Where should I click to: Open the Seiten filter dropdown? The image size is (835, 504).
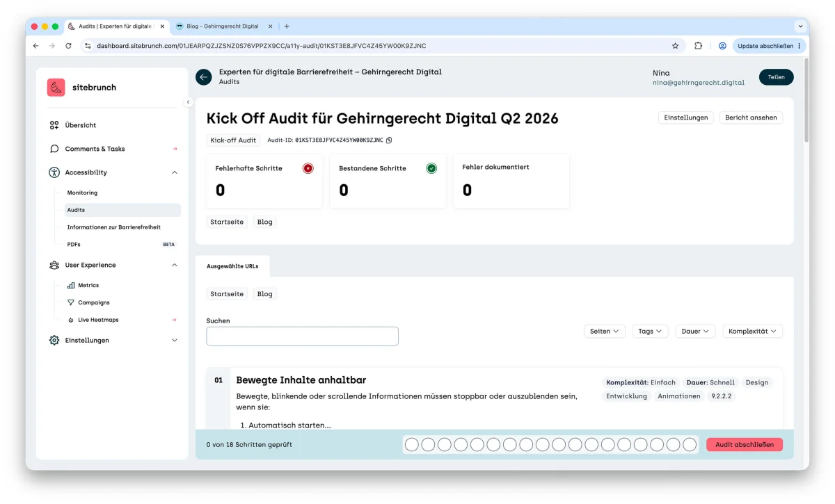pos(605,332)
